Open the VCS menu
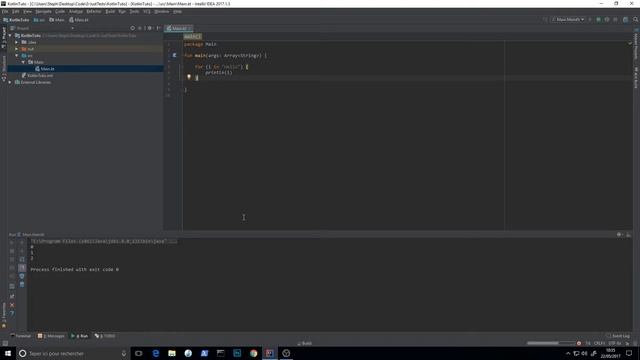Image resolution: width=640 pixels, height=360 pixels. pos(147,11)
